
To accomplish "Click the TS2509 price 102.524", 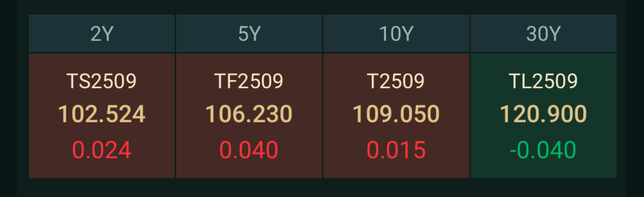I will point(102,114).
